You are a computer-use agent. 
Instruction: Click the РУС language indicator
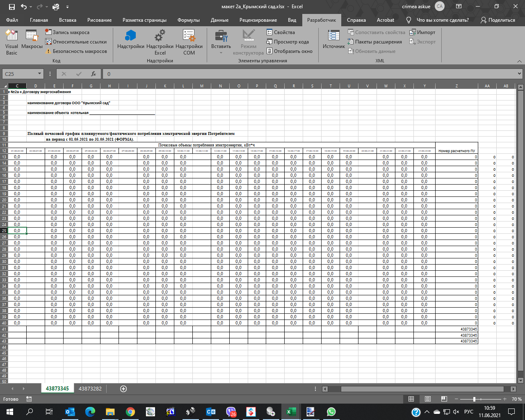468,412
